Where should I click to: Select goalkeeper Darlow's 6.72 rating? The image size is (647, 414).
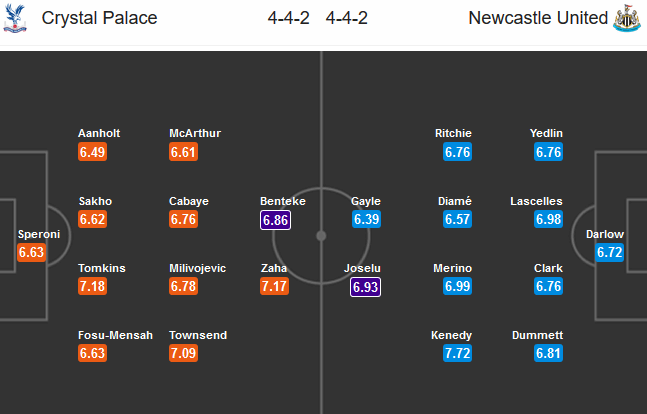click(610, 254)
